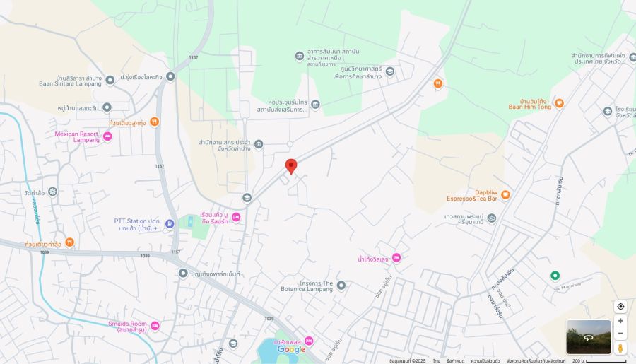Open the Smaids Room hotel pin
The height and width of the screenshot is (364, 636).
tap(155, 326)
